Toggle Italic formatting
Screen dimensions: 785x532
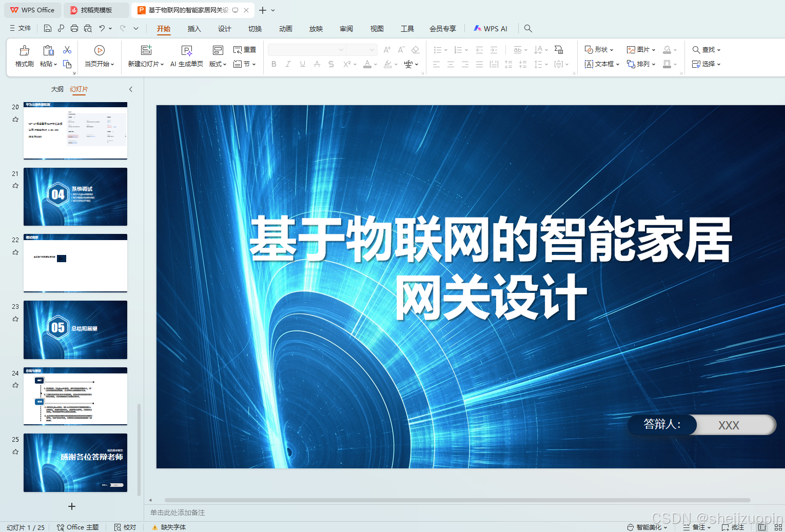click(x=288, y=64)
